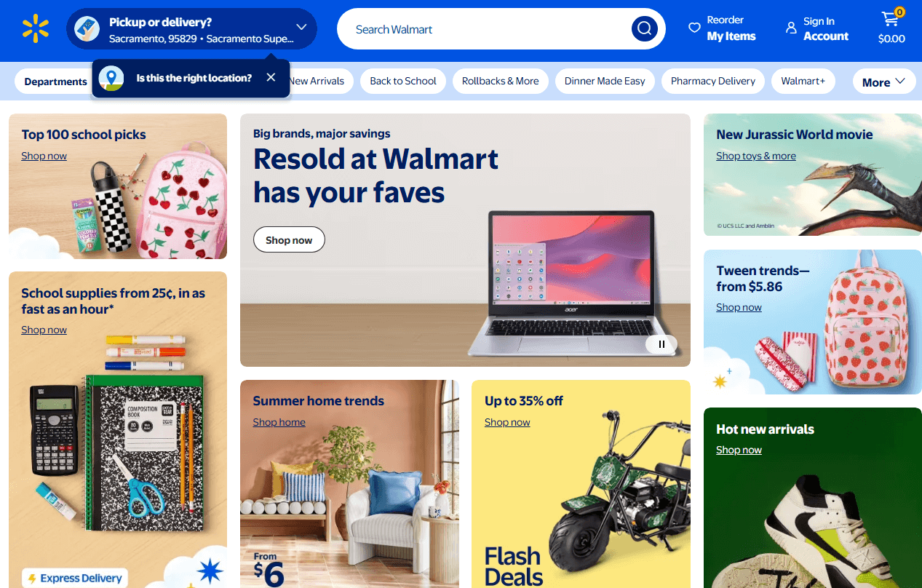Open the Departments menu
The height and width of the screenshot is (588, 922).
(x=55, y=82)
